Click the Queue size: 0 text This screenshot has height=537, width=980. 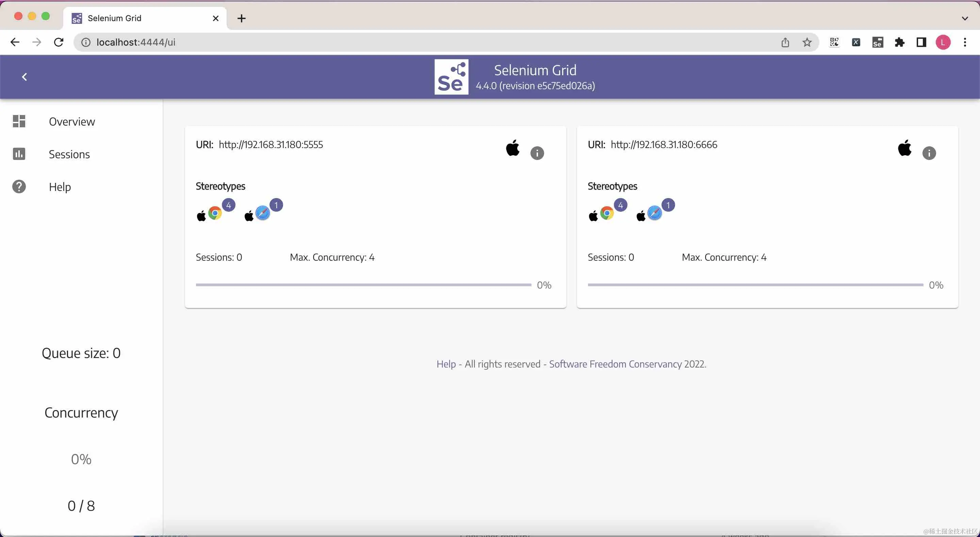[81, 353]
